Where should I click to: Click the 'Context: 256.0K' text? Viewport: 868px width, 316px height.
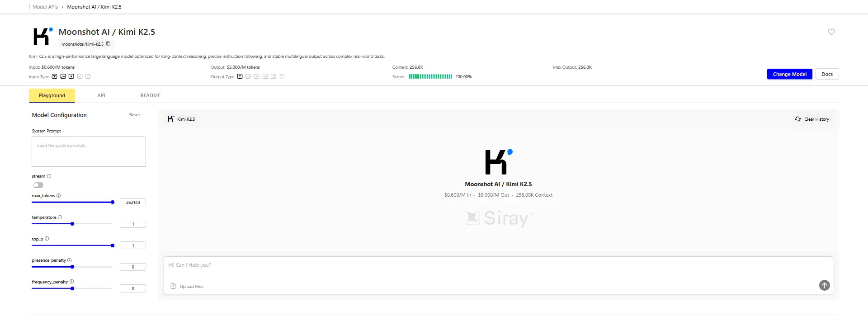click(x=408, y=67)
